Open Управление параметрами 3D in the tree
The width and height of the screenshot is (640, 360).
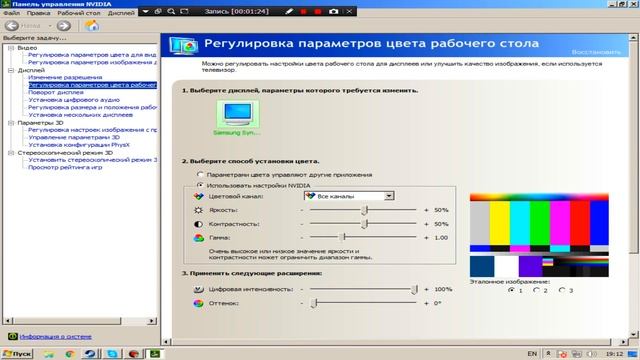click(x=74, y=137)
